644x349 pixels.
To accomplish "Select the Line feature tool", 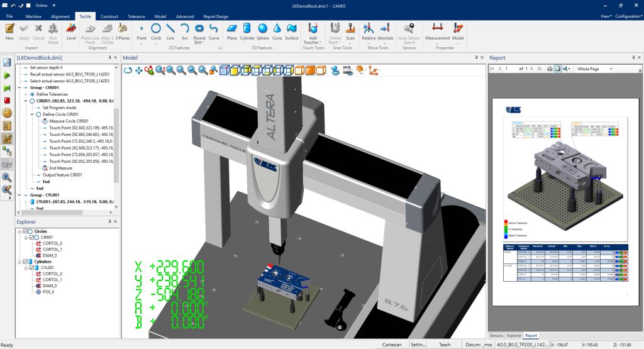I will point(170,32).
